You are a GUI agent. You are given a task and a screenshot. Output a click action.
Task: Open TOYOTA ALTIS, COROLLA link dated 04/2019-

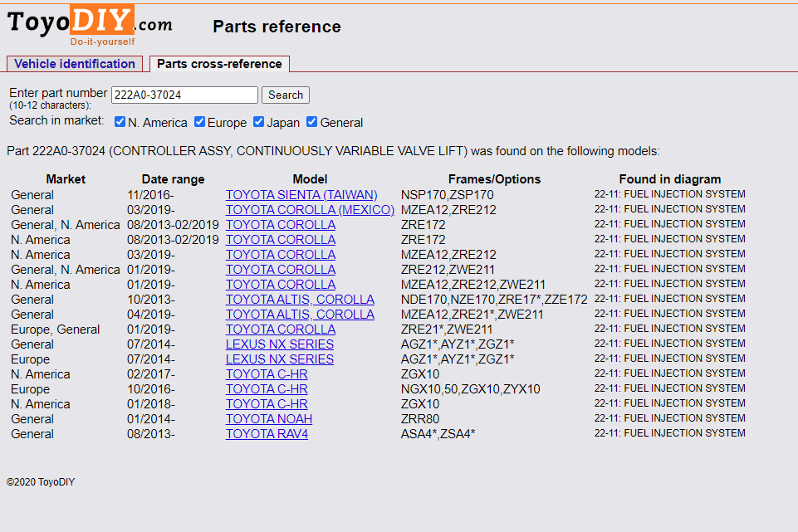click(x=301, y=315)
